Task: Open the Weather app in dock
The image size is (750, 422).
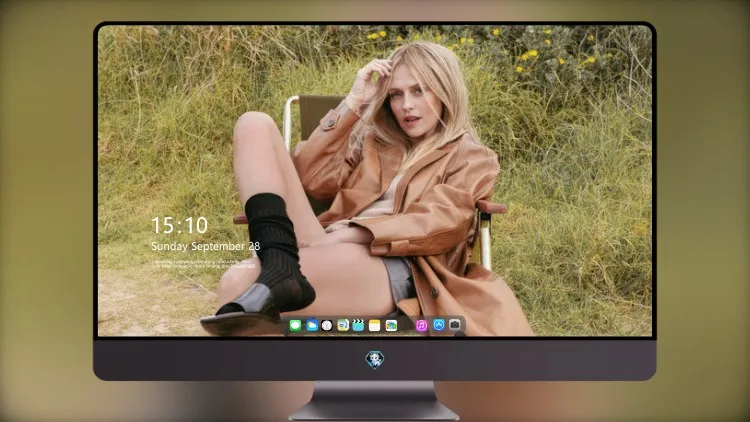Action: tap(312, 326)
